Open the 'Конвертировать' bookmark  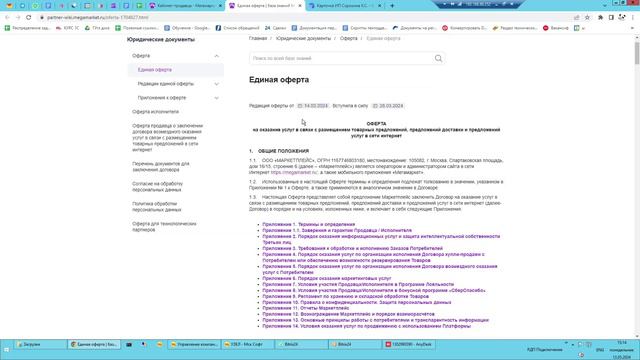click(464, 28)
